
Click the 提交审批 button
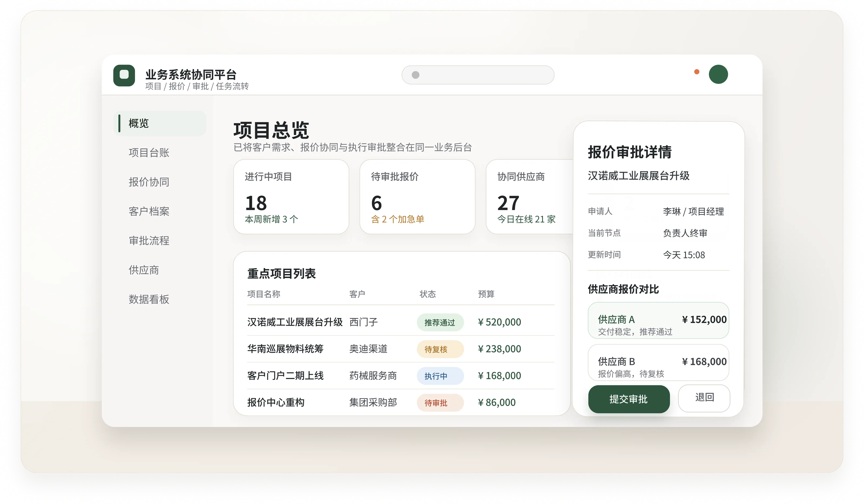629,399
